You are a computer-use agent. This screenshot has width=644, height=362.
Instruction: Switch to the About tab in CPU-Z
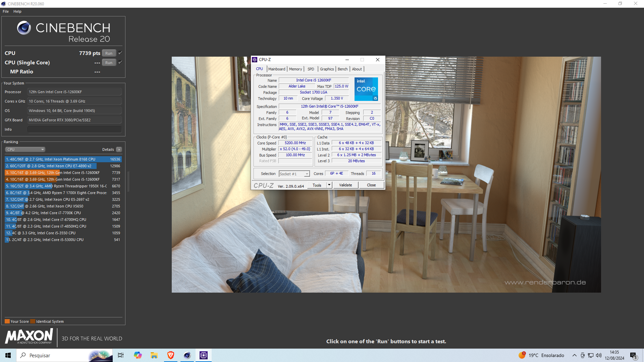click(x=357, y=69)
